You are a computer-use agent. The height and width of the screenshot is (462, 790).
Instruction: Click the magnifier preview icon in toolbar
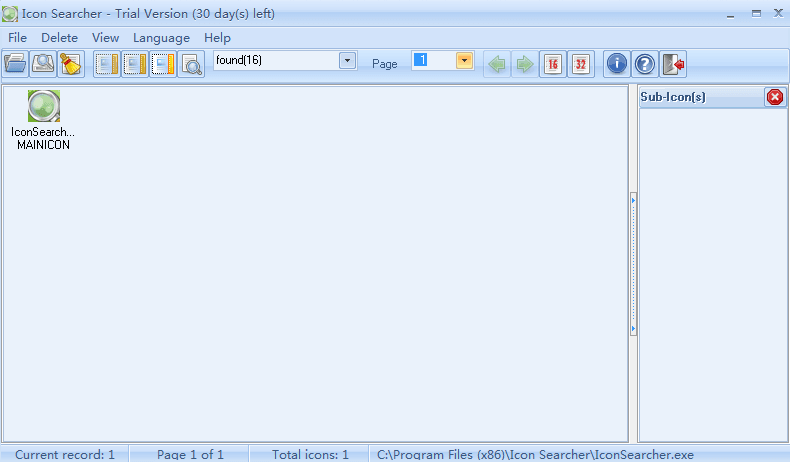191,64
